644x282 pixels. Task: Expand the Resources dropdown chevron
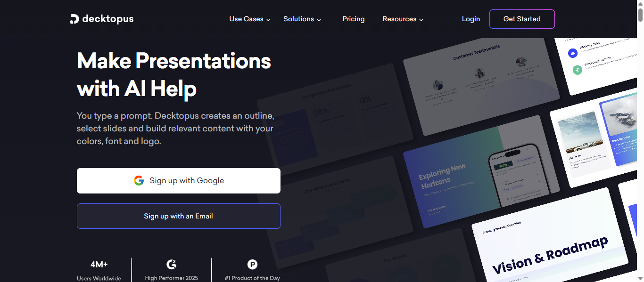[x=421, y=20]
